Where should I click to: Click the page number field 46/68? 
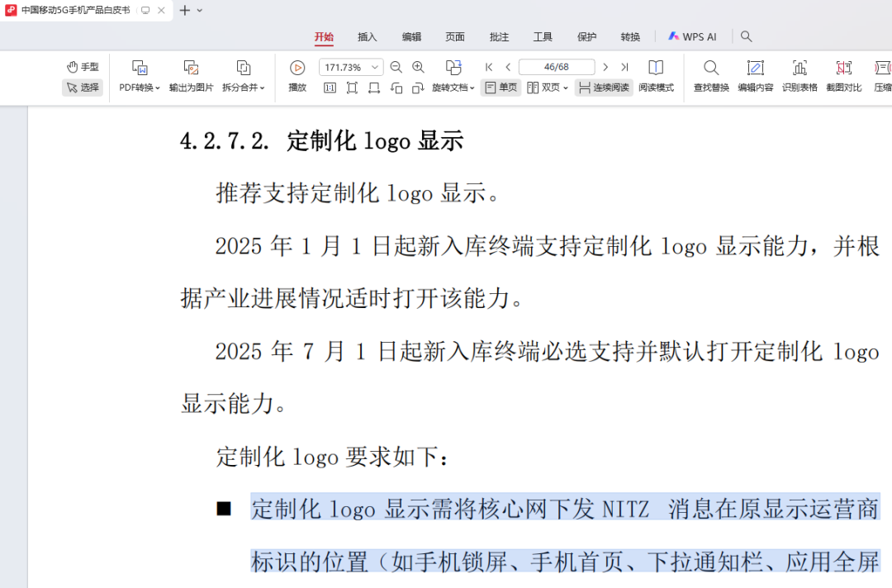click(557, 67)
